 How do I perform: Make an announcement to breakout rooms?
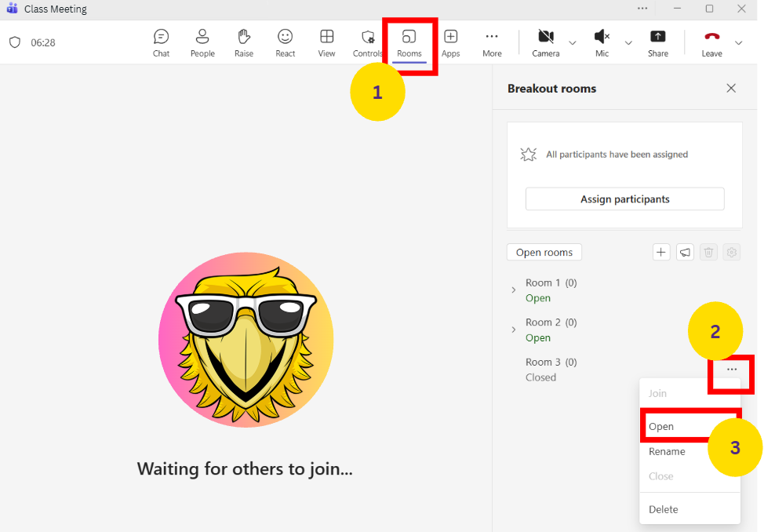tap(685, 252)
